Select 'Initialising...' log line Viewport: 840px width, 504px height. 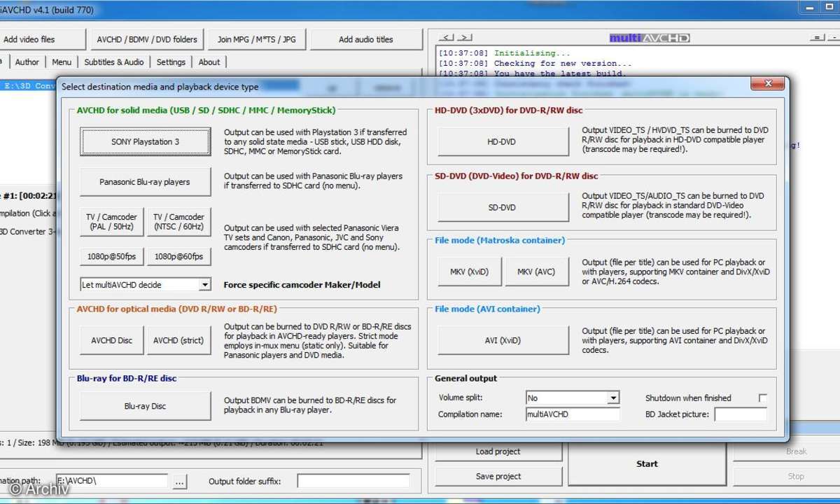(505, 53)
